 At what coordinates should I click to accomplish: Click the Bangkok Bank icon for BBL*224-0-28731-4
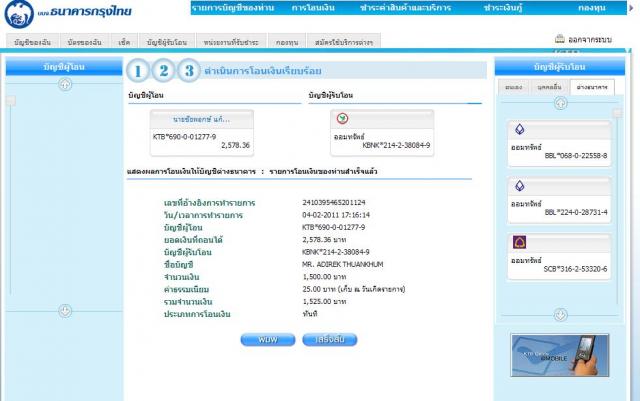[519, 186]
